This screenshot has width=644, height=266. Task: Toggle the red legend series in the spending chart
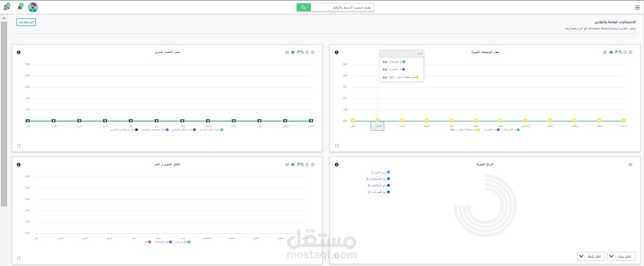click(x=147, y=241)
